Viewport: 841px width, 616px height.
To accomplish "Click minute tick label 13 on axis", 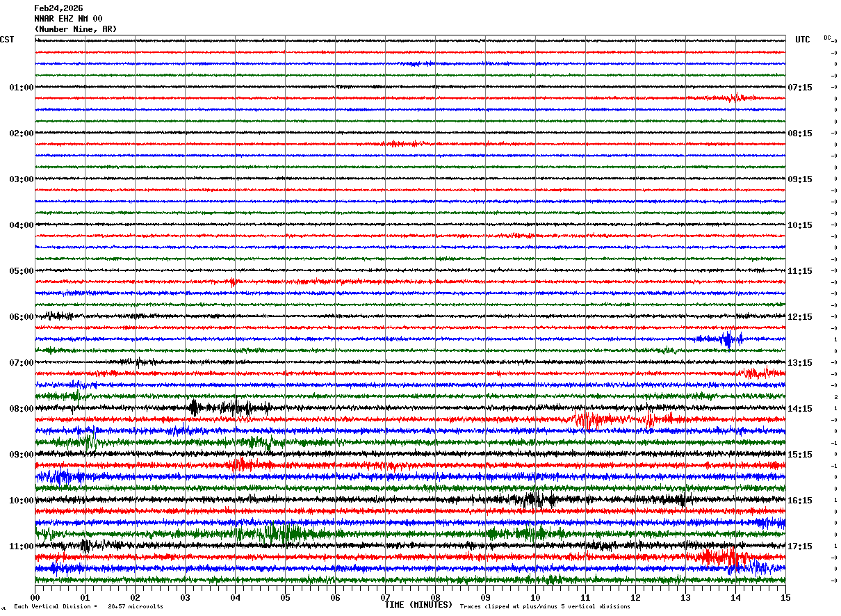I will tap(685, 597).
